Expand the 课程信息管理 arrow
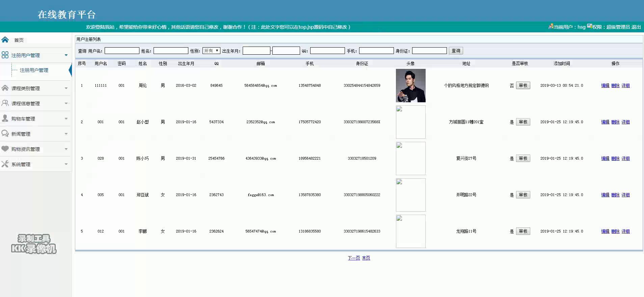 coord(66,103)
